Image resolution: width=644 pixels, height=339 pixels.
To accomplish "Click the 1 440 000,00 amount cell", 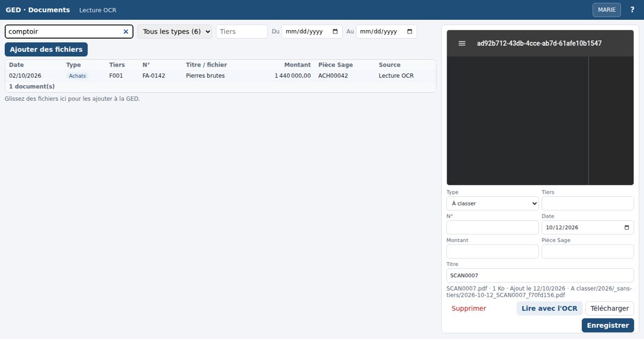I will 293,76.
